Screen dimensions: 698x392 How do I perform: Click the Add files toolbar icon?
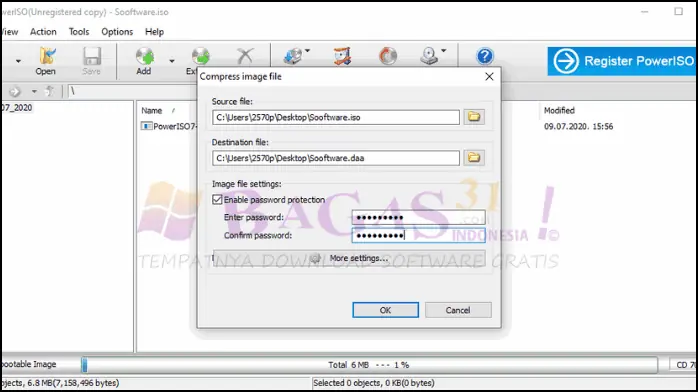coord(145,61)
